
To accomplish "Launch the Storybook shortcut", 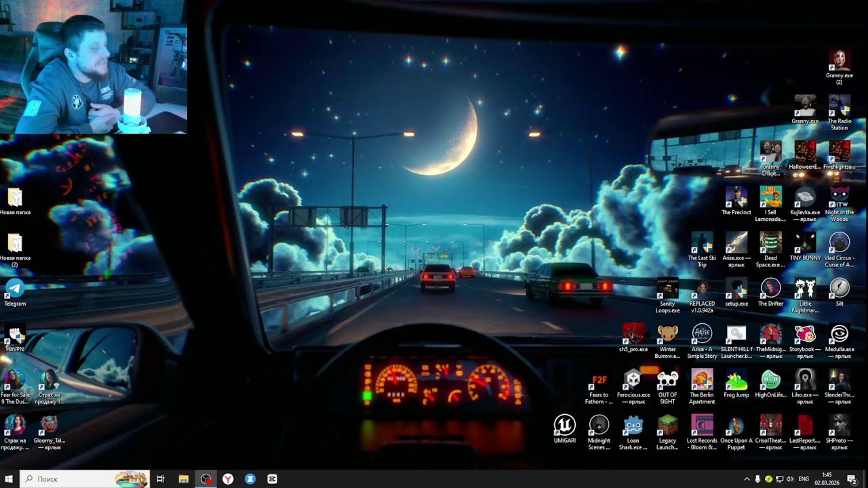I will [805, 341].
